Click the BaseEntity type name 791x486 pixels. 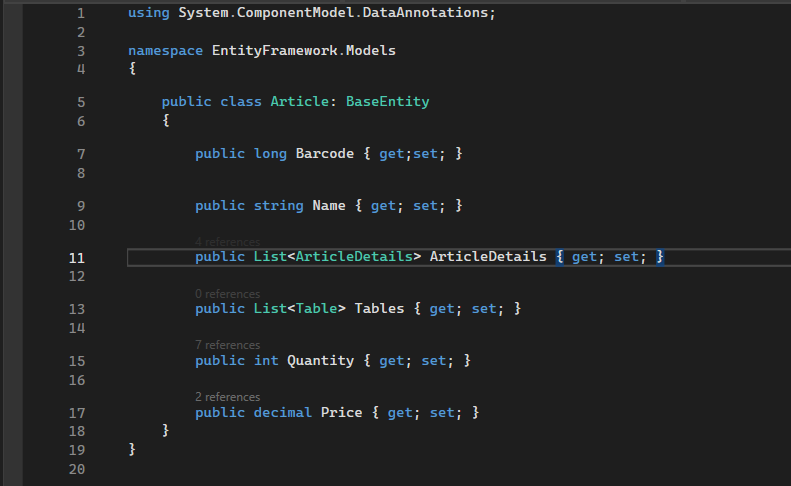[387, 101]
